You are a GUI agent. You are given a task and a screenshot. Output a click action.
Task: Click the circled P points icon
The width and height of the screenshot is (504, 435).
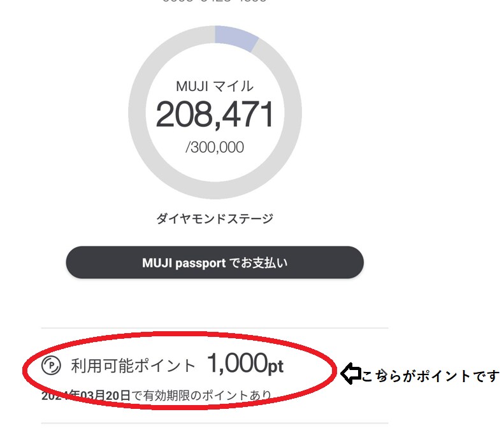50,366
